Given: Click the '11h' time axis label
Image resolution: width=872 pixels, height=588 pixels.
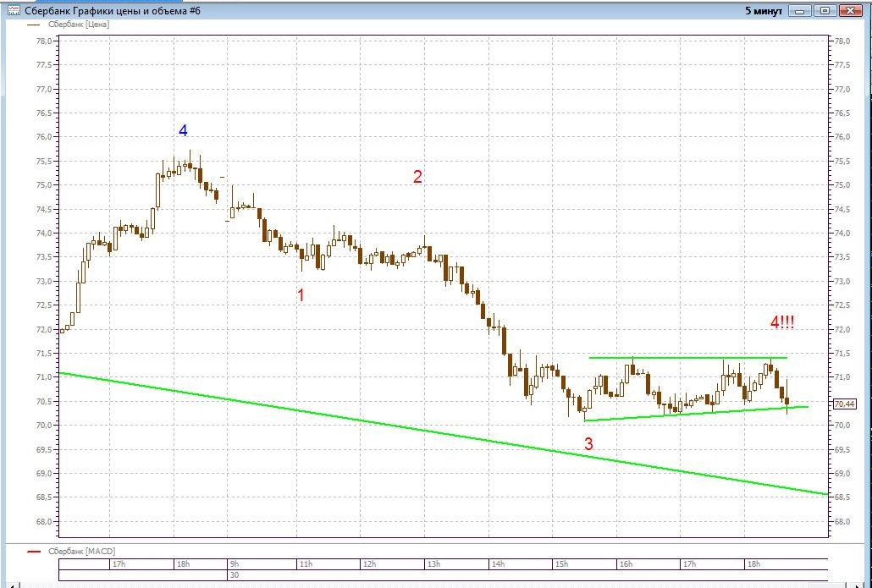Looking at the screenshot, I should click(306, 564).
